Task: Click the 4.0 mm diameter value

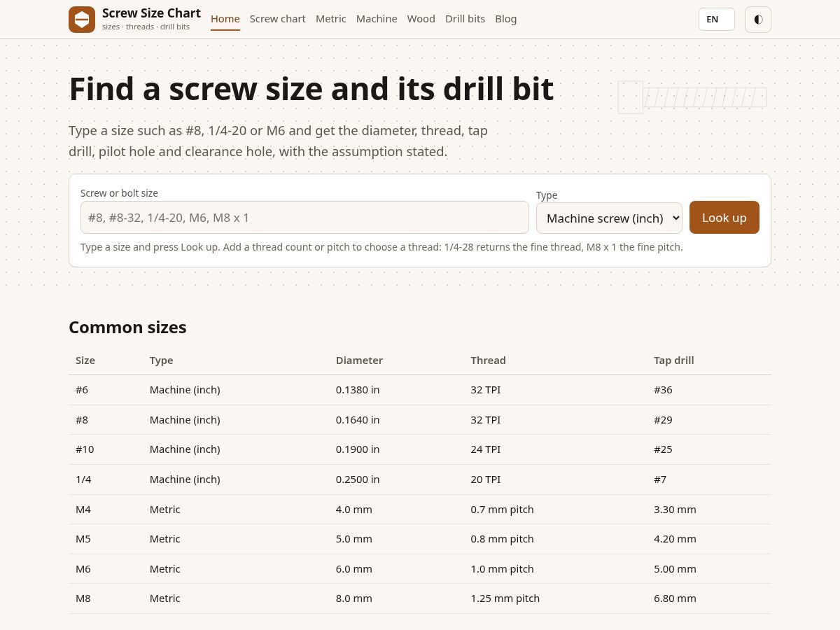Action: (x=354, y=510)
